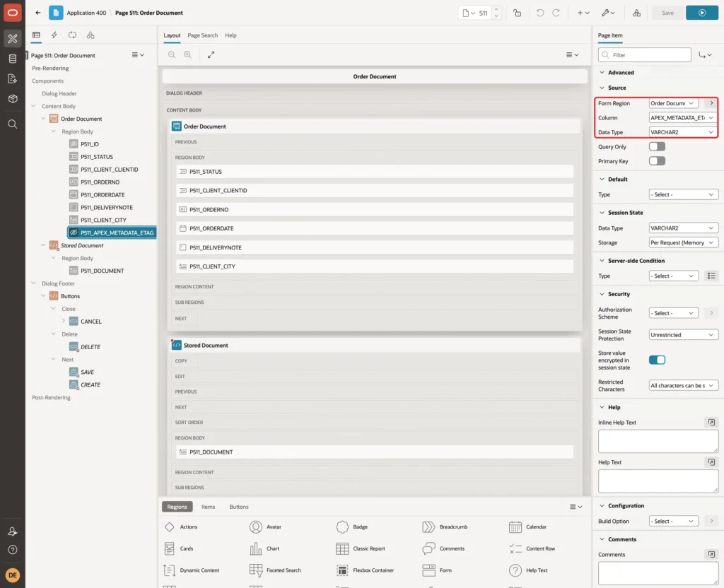This screenshot has height=588, width=724.
Task: Open the administration user icon
Action: point(13,531)
